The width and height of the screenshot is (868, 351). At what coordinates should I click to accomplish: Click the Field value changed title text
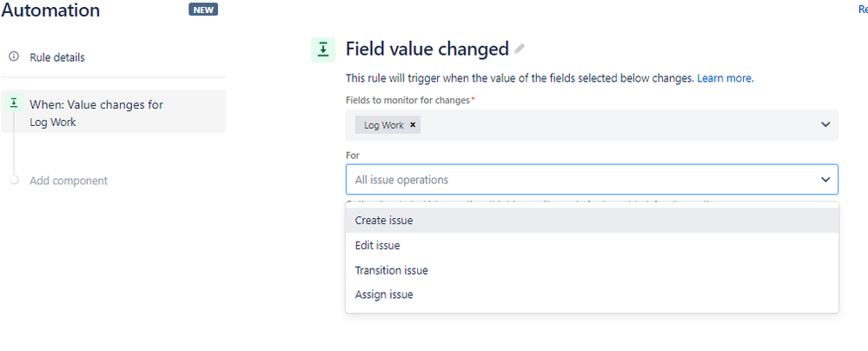[x=427, y=49]
